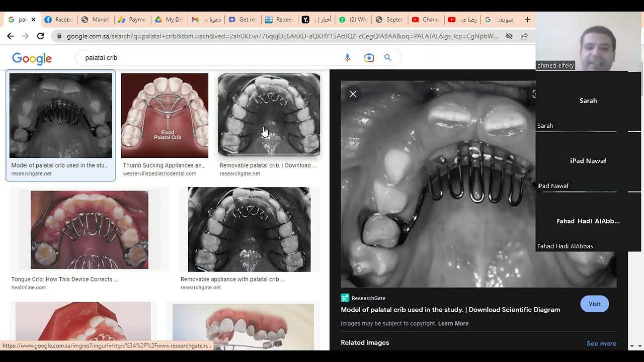Viewport: 644px width, 362px height.
Task: Select the Fixed Palatal Crib thumbnail
Action: point(165,116)
